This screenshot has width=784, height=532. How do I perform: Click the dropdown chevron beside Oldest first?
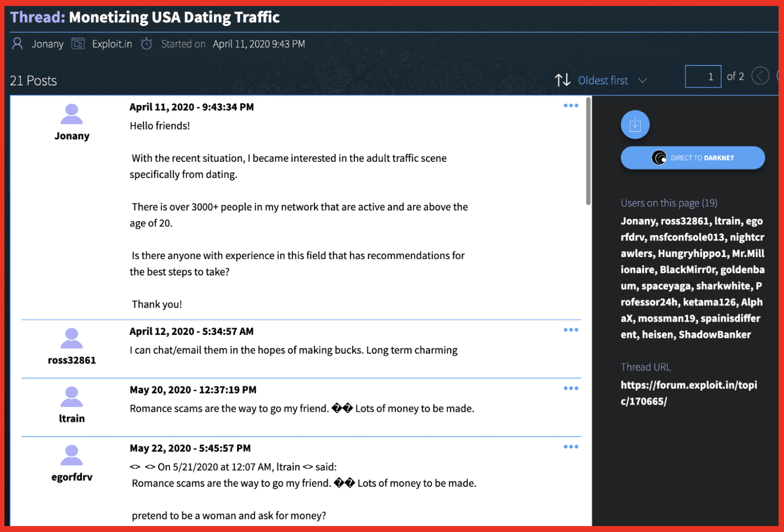pyautogui.click(x=643, y=80)
